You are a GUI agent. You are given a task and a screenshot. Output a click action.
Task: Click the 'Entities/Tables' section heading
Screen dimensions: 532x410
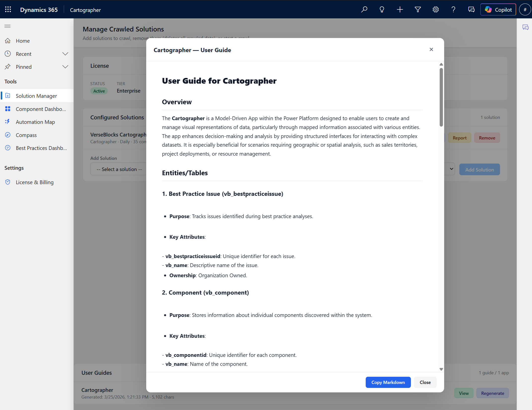coord(185,173)
